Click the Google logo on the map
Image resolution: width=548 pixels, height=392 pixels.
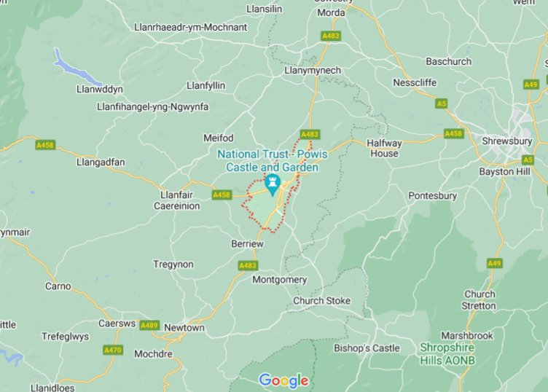coord(283,380)
